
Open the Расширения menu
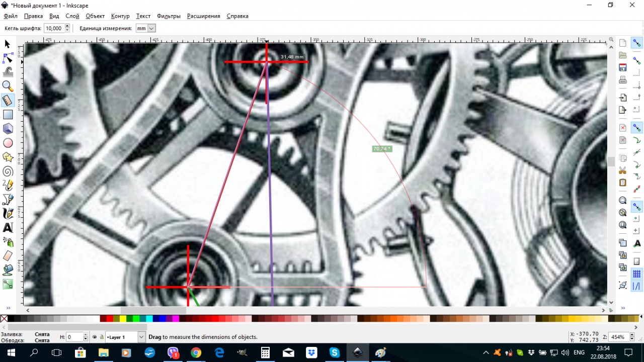click(203, 16)
